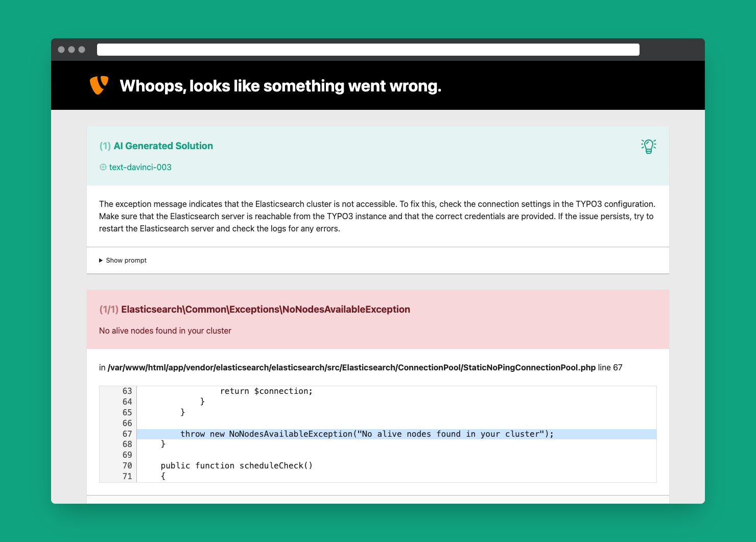The width and height of the screenshot is (756, 542).
Task: Click the 'return $connection;' code line
Action: (266, 391)
